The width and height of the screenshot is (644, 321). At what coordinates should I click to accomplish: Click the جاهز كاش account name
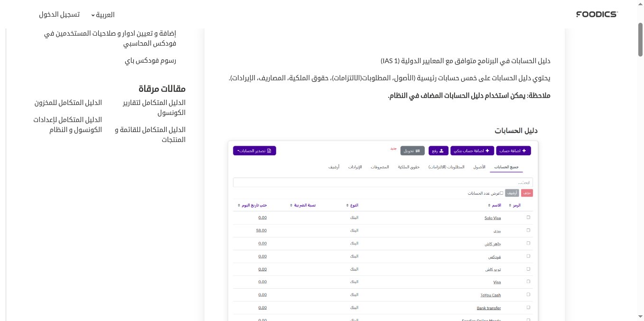[x=493, y=244]
